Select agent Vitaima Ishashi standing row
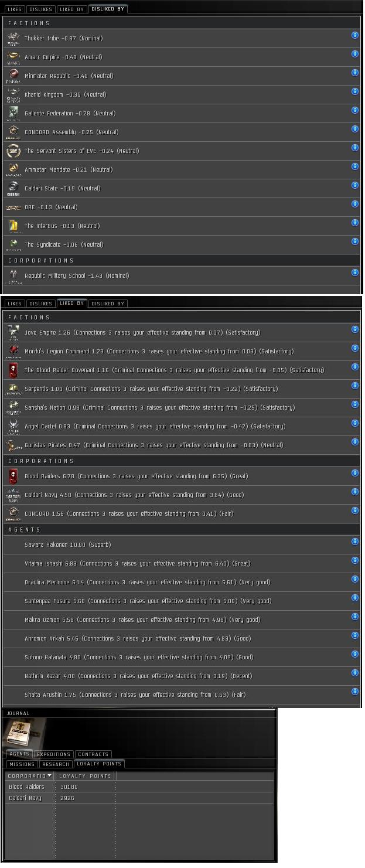365x868 pixels. click(x=176, y=563)
